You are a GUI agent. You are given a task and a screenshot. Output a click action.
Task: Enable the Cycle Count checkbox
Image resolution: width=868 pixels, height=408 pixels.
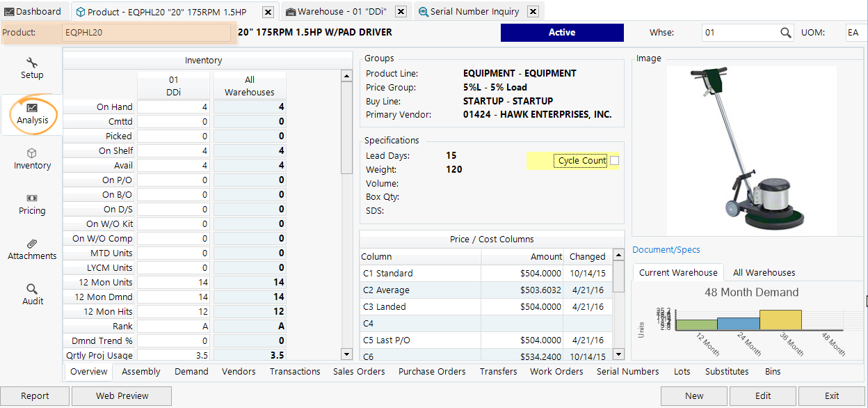[x=614, y=160]
